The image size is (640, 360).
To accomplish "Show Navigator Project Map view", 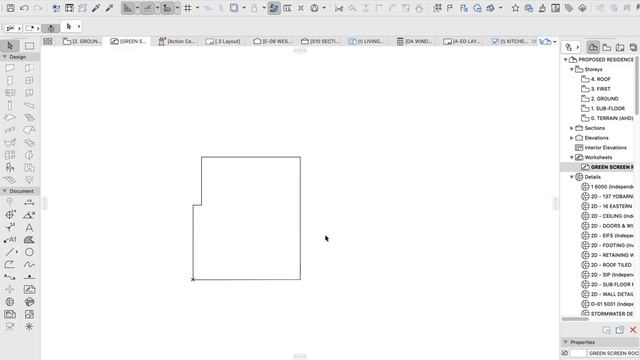I will (x=593, y=47).
